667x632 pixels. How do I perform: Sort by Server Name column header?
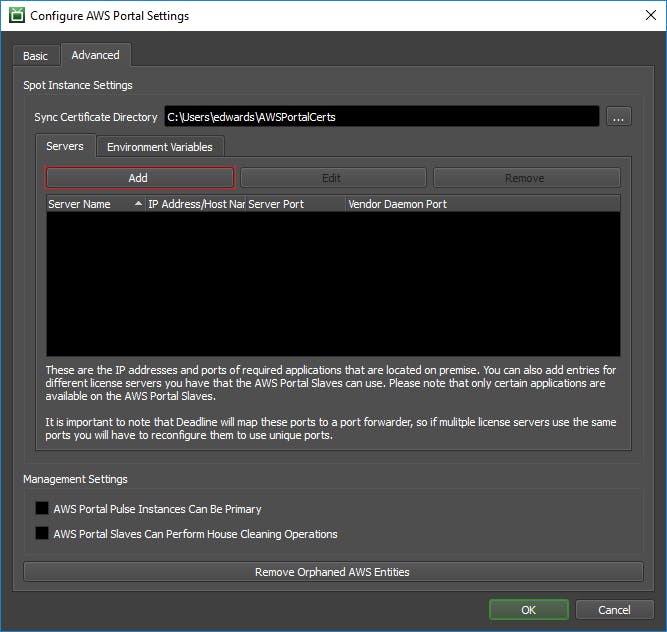(96, 204)
